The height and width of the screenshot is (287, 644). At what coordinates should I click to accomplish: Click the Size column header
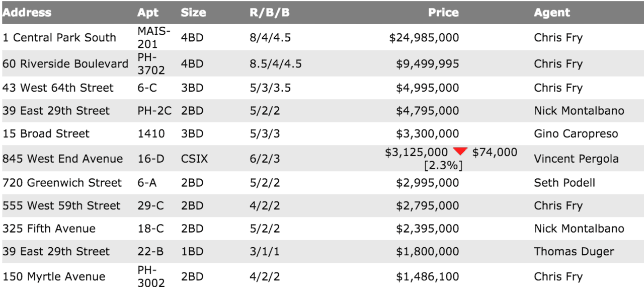(x=193, y=13)
